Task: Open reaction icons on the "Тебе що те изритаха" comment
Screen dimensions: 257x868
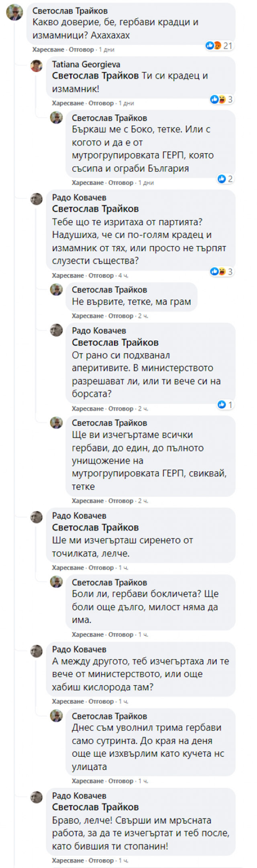Action: coord(217,272)
